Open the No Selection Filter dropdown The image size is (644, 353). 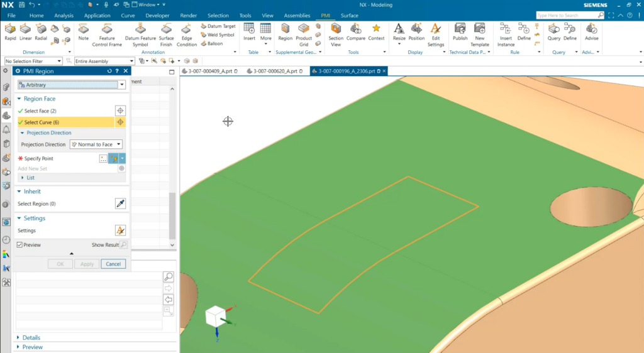tap(33, 61)
